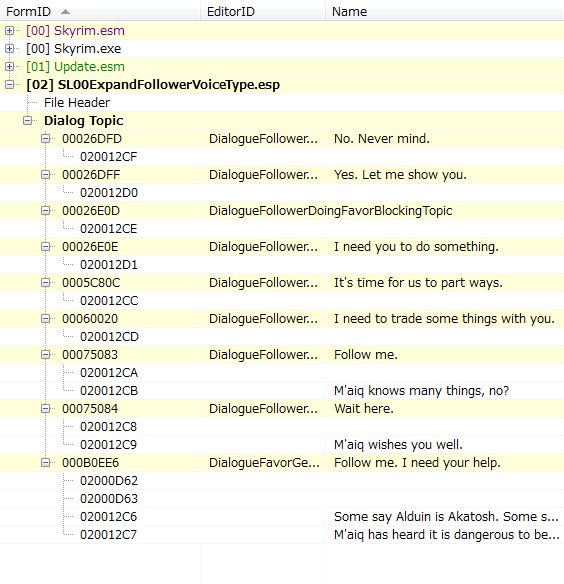This screenshot has height=584, width=564.
Task: Collapse the 00026E0E topic node
Action: (45, 247)
